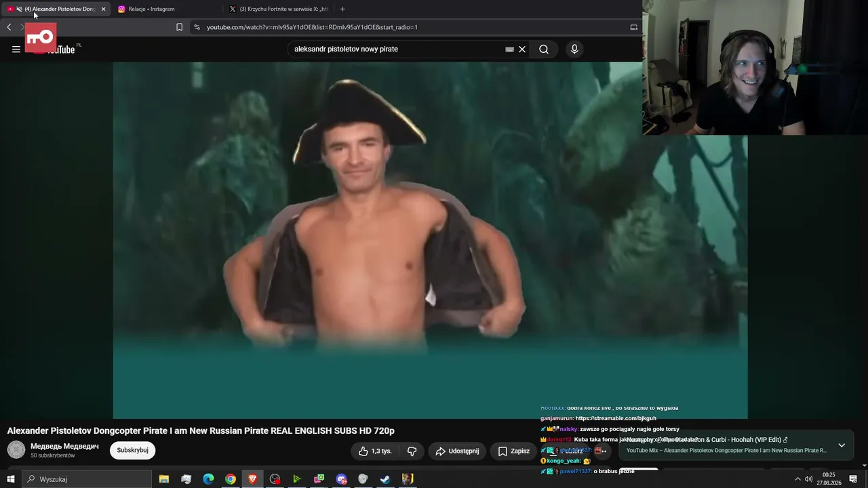Click the video title text
The width and height of the screenshot is (868, 488).
[x=201, y=430]
